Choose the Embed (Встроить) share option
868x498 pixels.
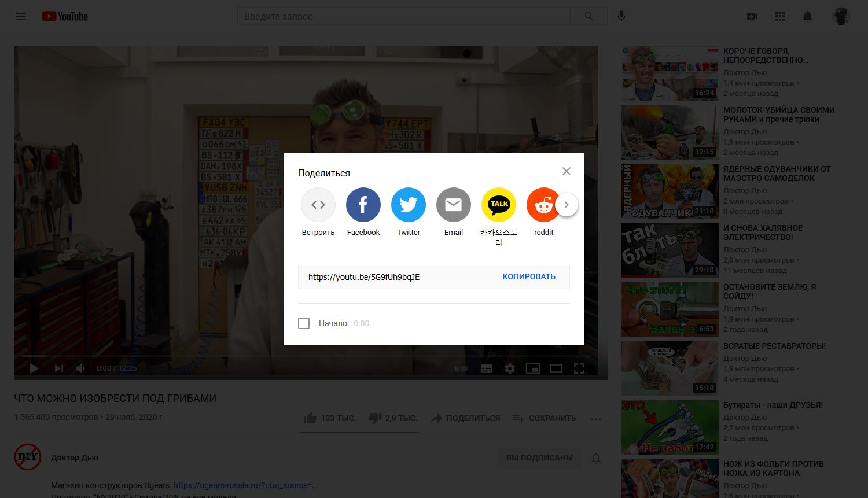tap(318, 212)
